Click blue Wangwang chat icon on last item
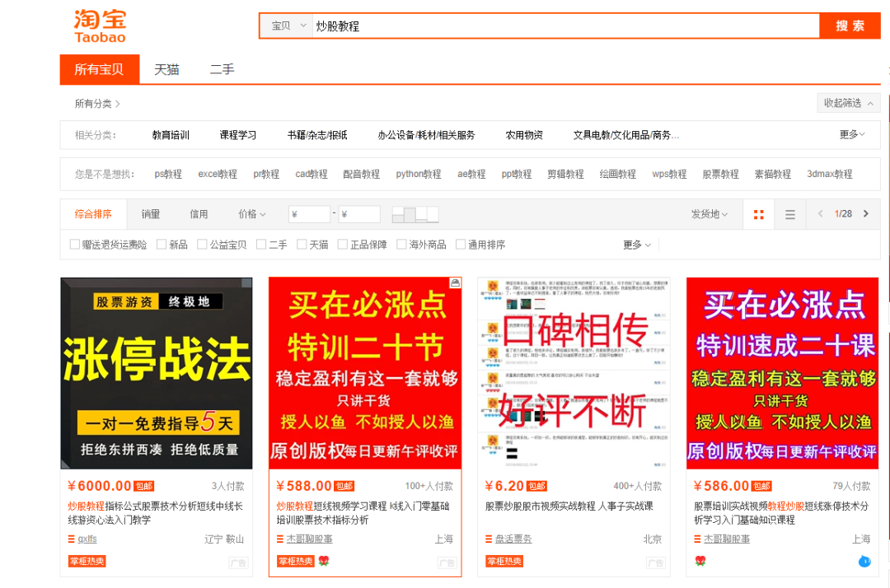The width and height of the screenshot is (890, 588). click(864, 562)
